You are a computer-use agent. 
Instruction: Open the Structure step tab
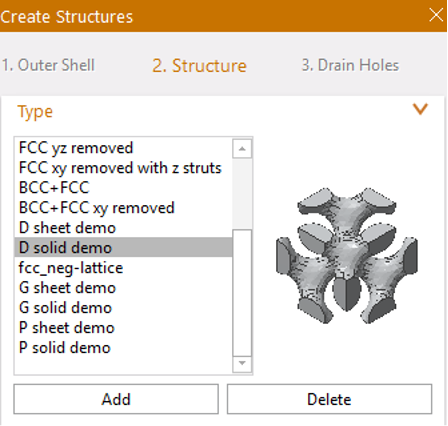[x=199, y=66]
